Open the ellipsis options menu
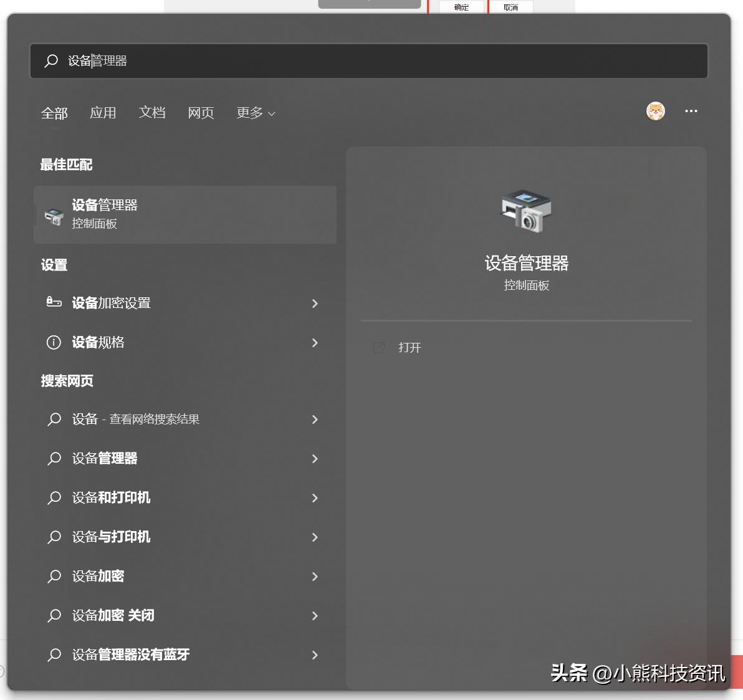743x700 pixels. (x=691, y=111)
